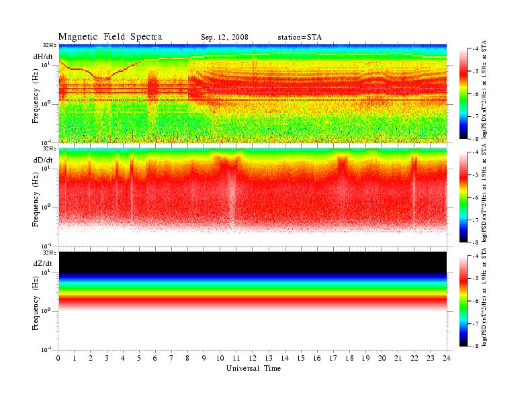Click the PSD colorbar title beside dH/dt panel
This screenshot has height=411, width=532.
pyautogui.click(x=484, y=89)
